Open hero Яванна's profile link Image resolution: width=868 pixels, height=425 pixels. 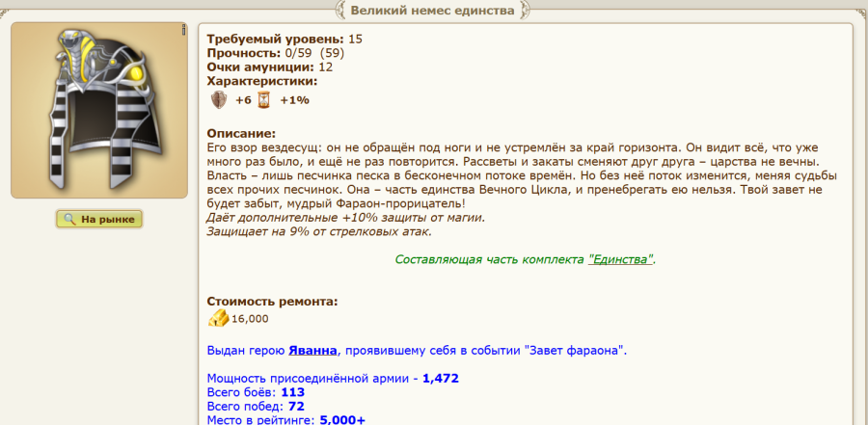312,350
